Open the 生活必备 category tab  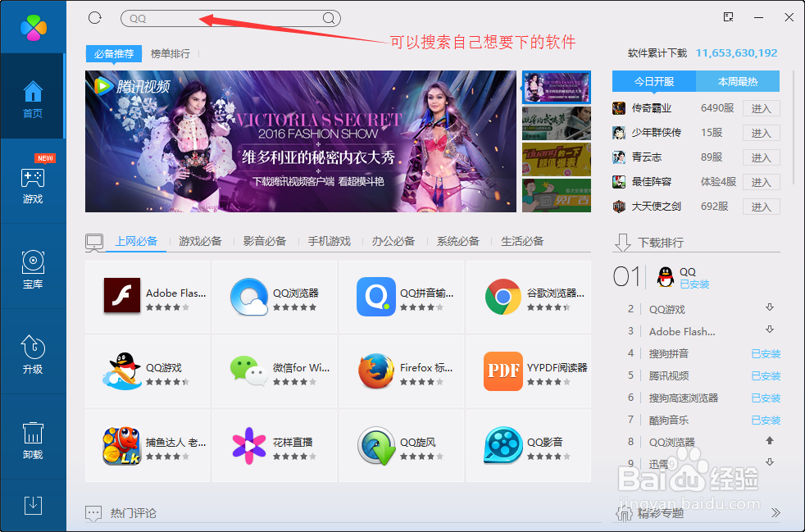(522, 241)
